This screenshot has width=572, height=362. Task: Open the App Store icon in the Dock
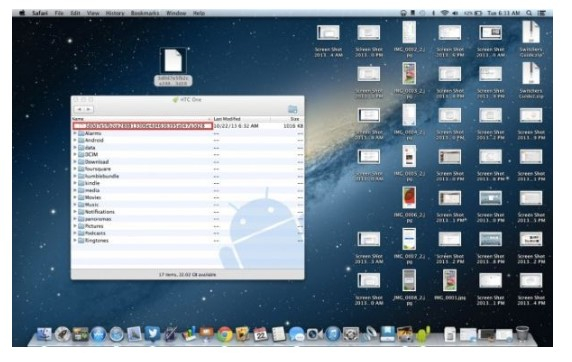point(98,334)
